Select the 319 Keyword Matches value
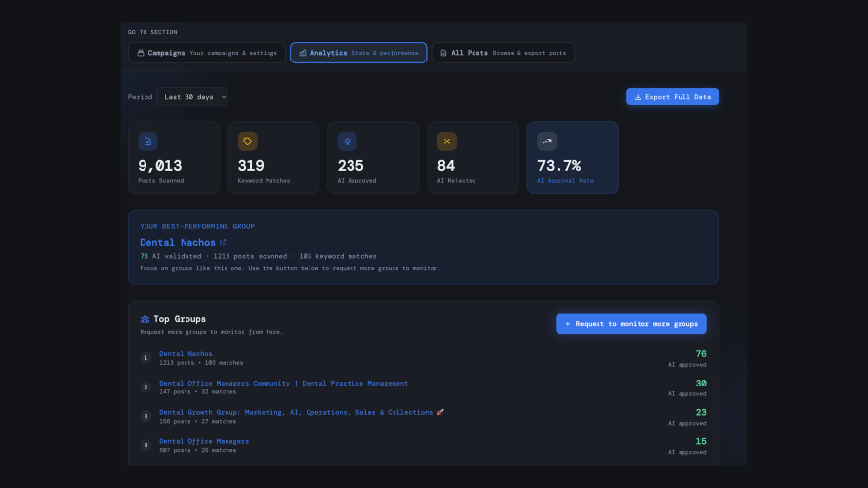Screen dimensions: 868x488 pos(251,166)
